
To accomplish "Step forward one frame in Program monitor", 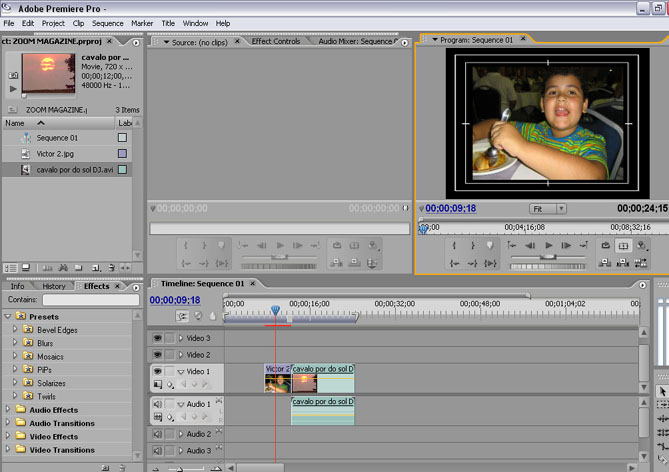I will tap(567, 245).
